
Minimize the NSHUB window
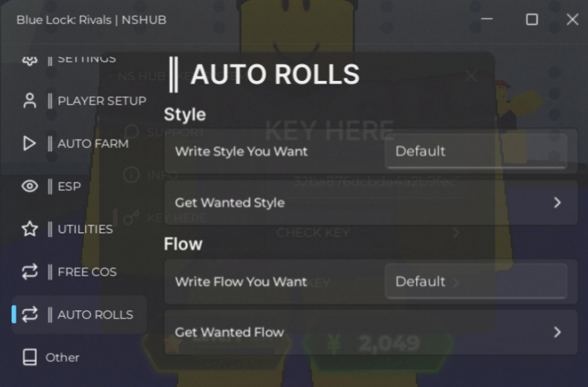pyautogui.click(x=487, y=19)
